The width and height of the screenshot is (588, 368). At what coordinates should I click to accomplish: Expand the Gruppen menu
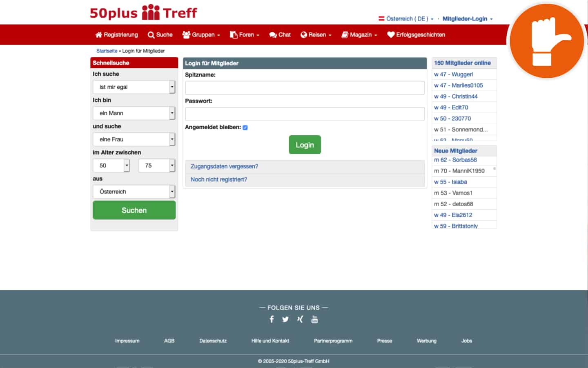point(201,35)
